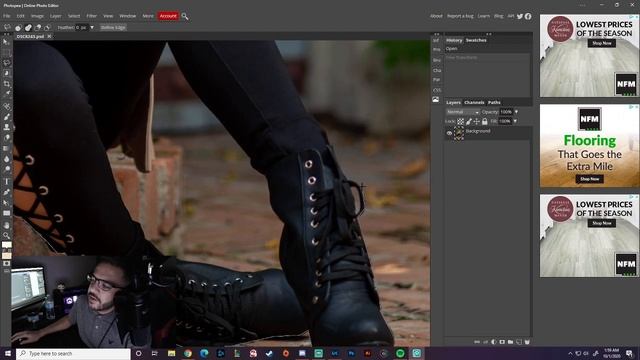Open the About link
Image resolution: width=640 pixels, height=360 pixels.
(x=436, y=16)
